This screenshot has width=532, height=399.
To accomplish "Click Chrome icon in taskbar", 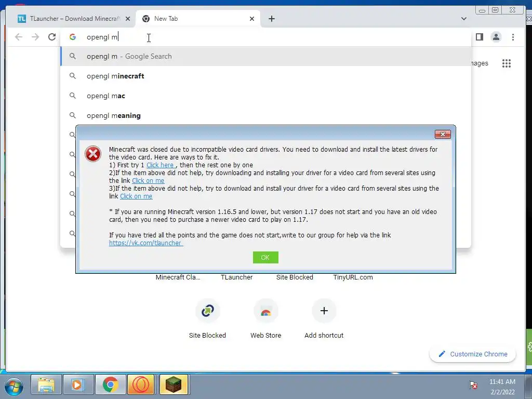I will [110, 385].
